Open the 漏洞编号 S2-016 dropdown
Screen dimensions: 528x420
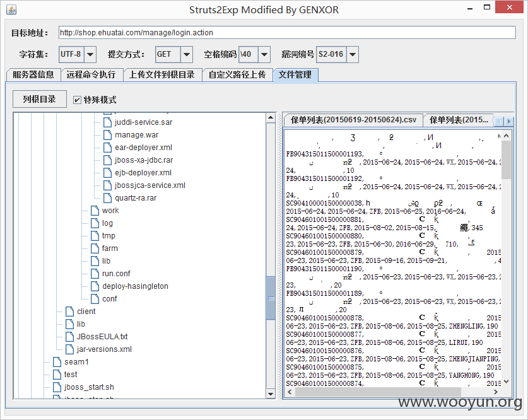tap(353, 54)
